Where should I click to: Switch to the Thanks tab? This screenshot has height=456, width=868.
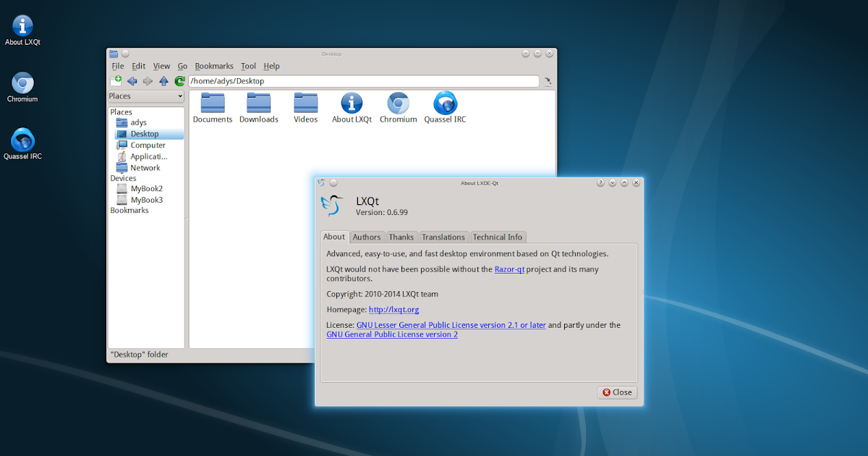(x=401, y=237)
